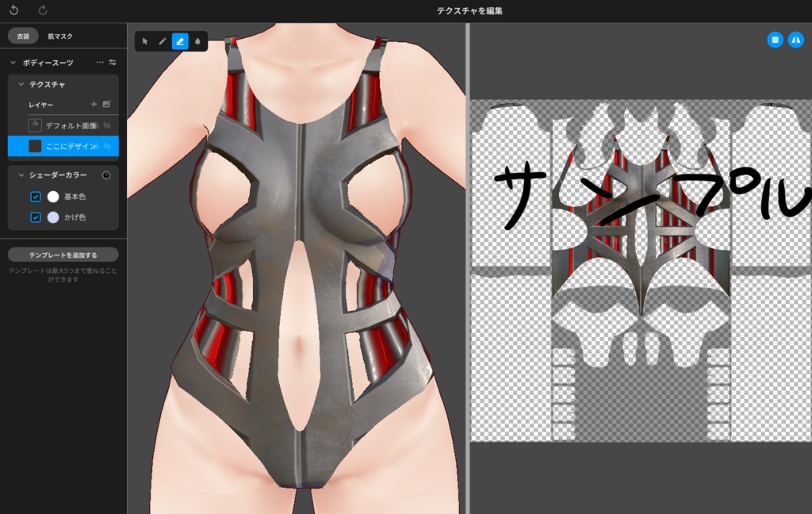Screen dimensions: 812x514
Task: Open the 基本色 white color swatch
Action: click(x=53, y=197)
